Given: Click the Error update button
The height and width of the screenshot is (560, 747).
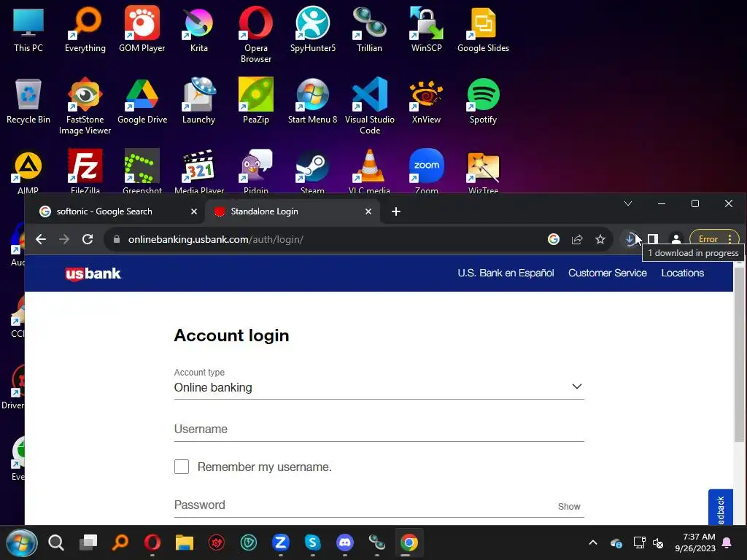Looking at the screenshot, I should [708, 239].
